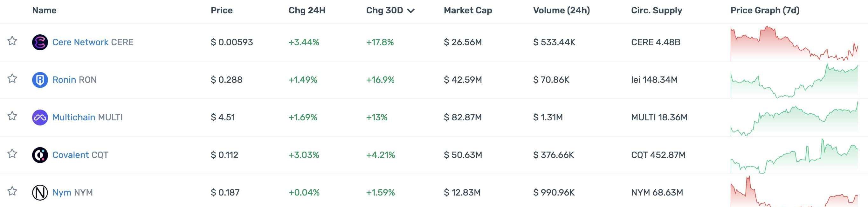Favorite Cere Network with the star
The image size is (868, 207).
[x=12, y=41]
